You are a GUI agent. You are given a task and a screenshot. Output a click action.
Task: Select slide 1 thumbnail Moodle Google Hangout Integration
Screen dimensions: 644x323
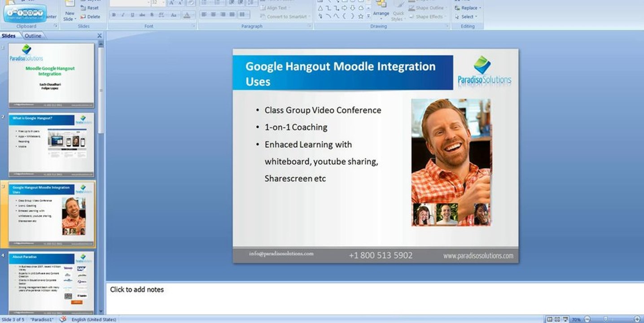52,75
